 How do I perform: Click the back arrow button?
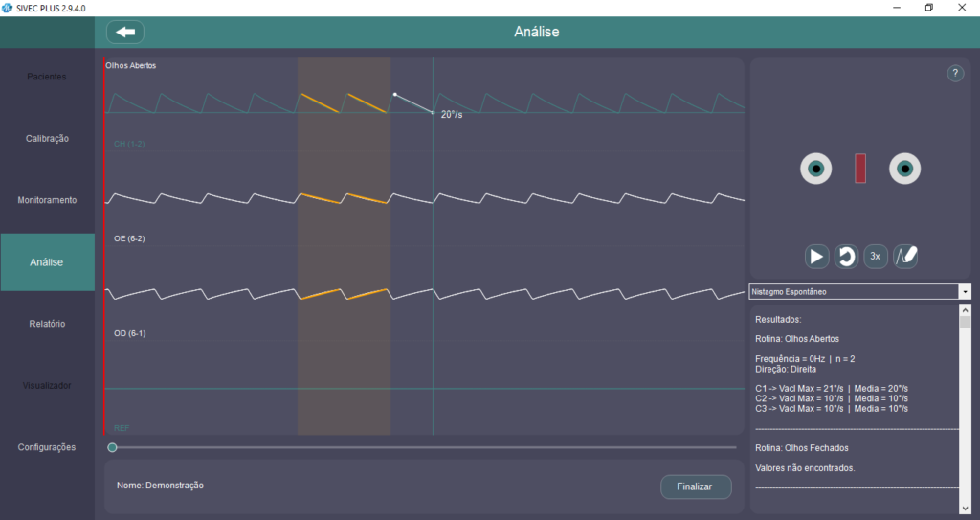[x=125, y=32]
